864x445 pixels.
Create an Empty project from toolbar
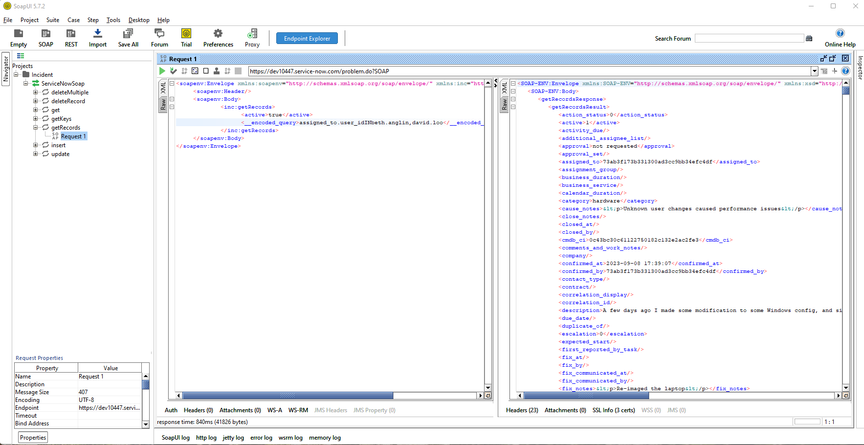[x=18, y=37]
